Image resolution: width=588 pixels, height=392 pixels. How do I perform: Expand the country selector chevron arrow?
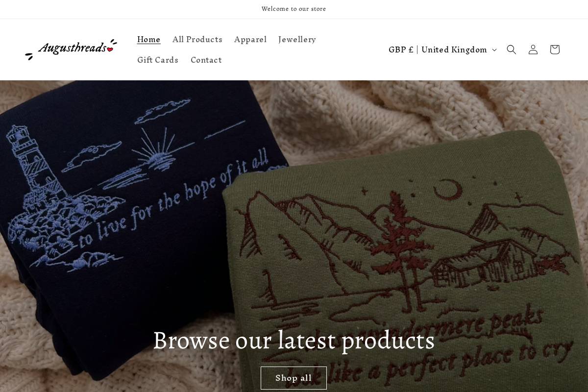(x=494, y=50)
